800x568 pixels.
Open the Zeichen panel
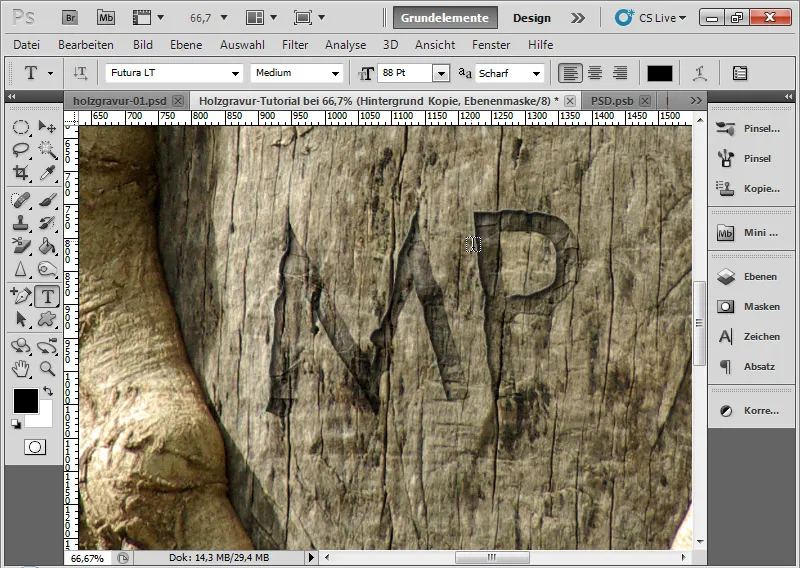pyautogui.click(x=751, y=337)
